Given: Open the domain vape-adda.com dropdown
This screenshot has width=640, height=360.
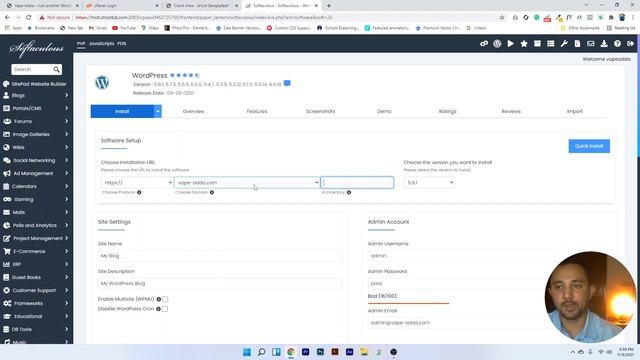Looking at the screenshot, I should tap(247, 182).
